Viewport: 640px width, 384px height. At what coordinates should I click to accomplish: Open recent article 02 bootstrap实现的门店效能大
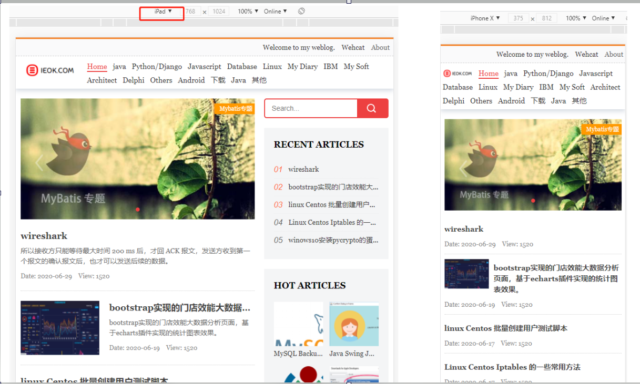point(333,187)
